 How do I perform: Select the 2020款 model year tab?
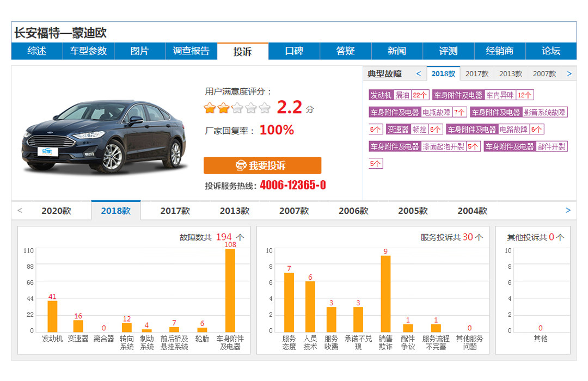click(x=56, y=211)
